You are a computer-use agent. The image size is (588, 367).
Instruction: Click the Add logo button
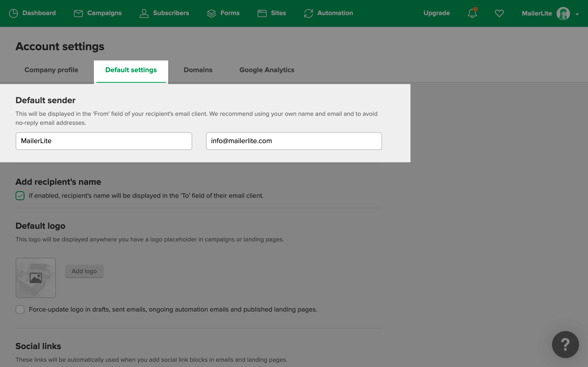pos(84,271)
